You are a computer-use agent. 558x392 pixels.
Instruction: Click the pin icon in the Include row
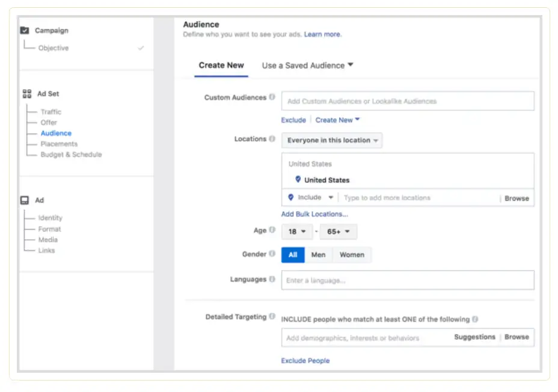(292, 197)
